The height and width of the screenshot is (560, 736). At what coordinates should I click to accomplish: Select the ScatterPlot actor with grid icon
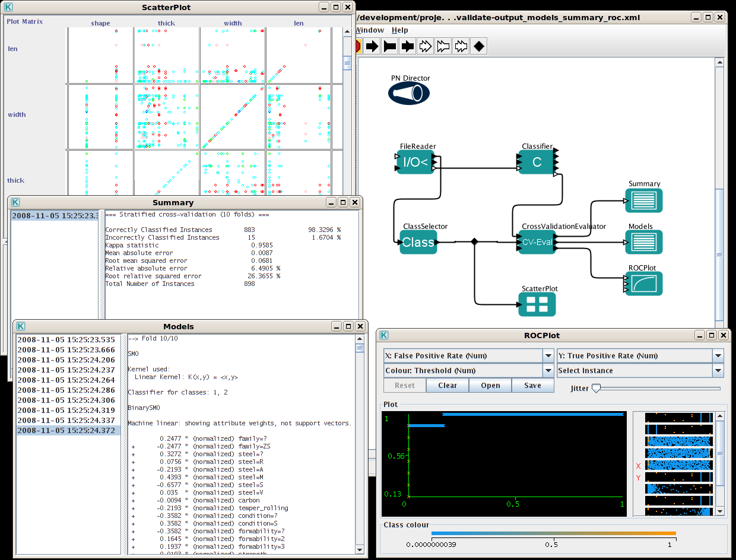[537, 305]
